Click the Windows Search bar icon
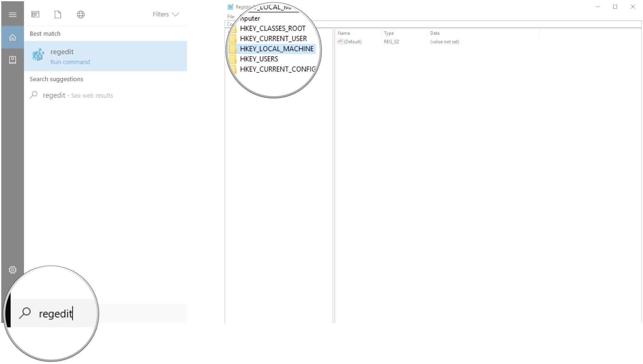This screenshot has height=364, width=643. 25,313
